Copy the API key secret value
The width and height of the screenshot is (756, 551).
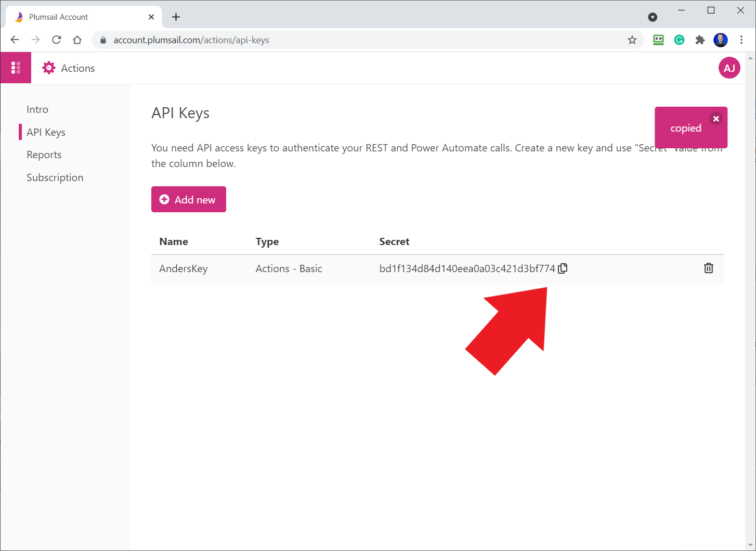(563, 268)
